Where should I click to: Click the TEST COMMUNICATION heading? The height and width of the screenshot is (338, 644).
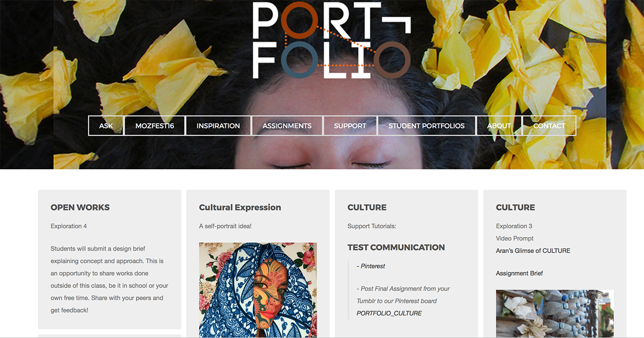tap(396, 248)
